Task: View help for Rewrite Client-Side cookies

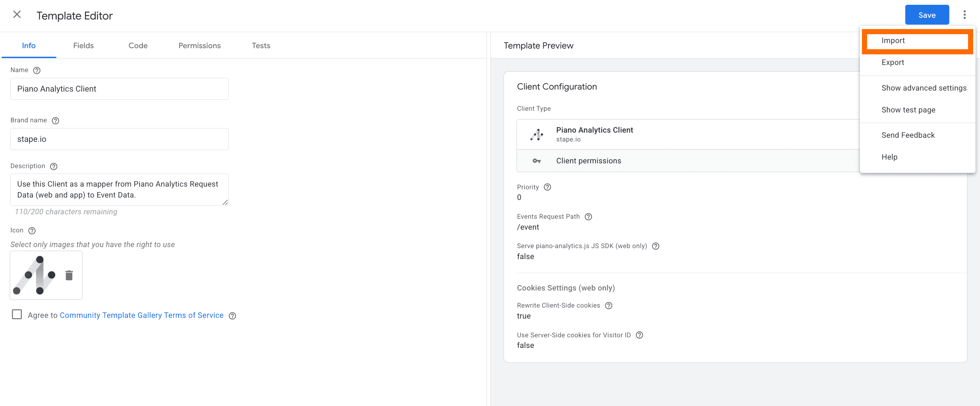Action: tap(609, 306)
